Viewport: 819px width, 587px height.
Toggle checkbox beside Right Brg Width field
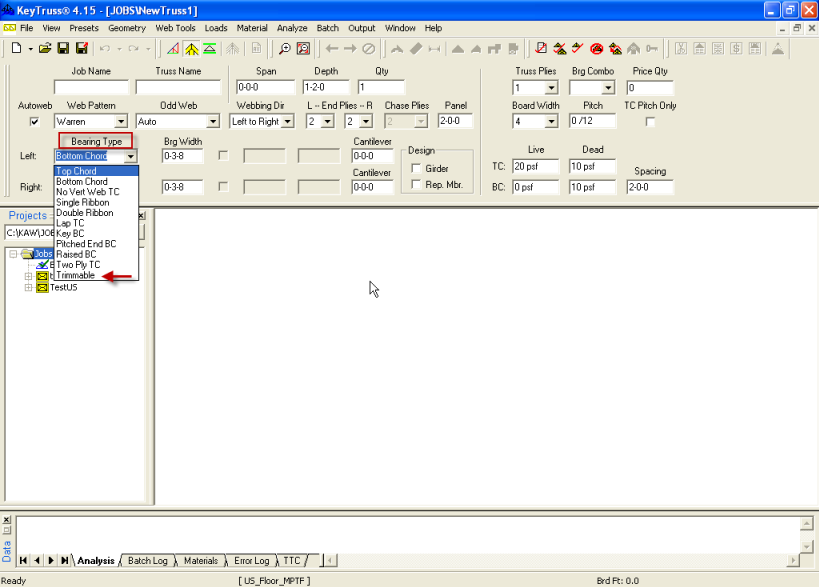pyautogui.click(x=224, y=186)
